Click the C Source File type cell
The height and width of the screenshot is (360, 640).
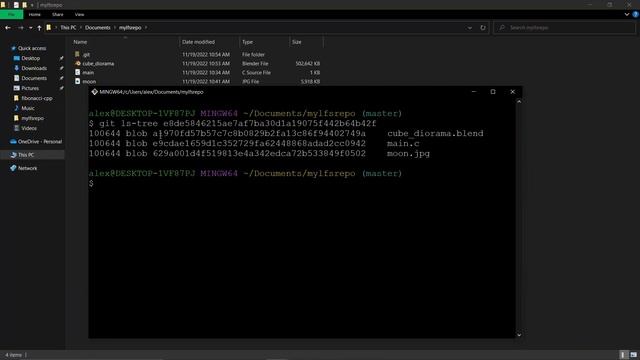256,73
